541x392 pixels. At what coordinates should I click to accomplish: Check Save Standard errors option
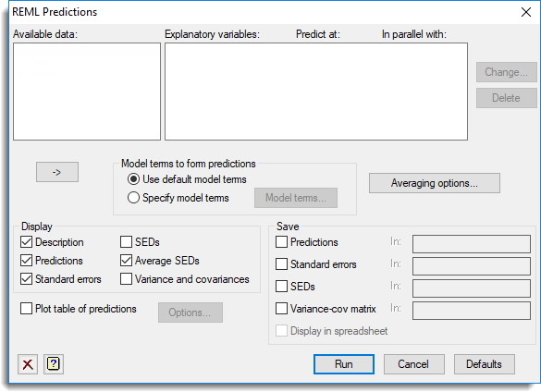281,264
